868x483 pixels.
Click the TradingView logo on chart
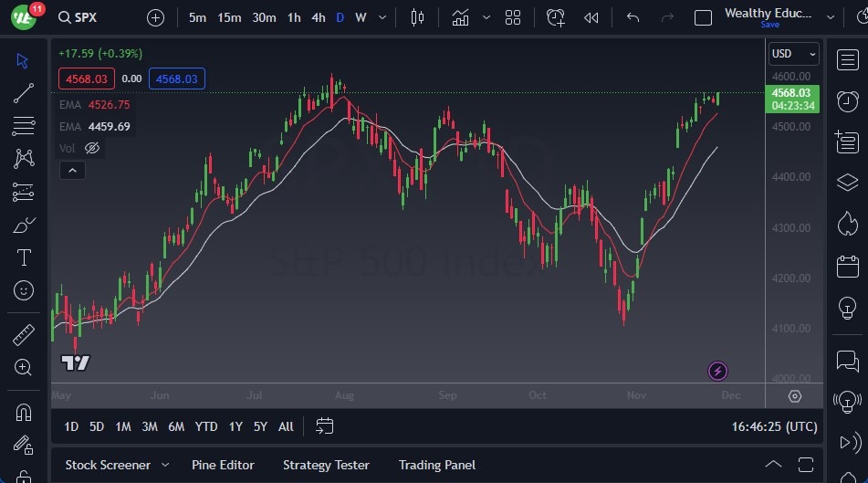point(75,362)
